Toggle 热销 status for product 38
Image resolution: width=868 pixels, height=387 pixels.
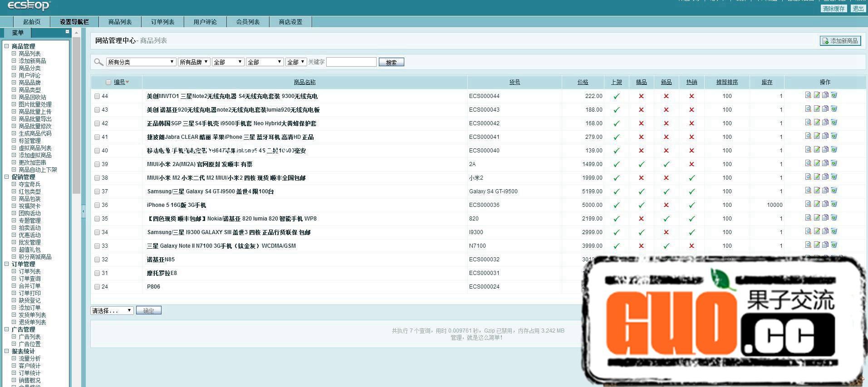[691, 178]
